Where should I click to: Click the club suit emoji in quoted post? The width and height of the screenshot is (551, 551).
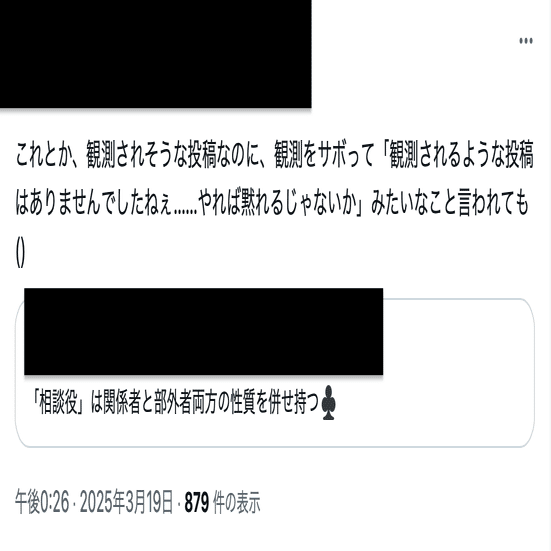pyautogui.click(x=329, y=403)
